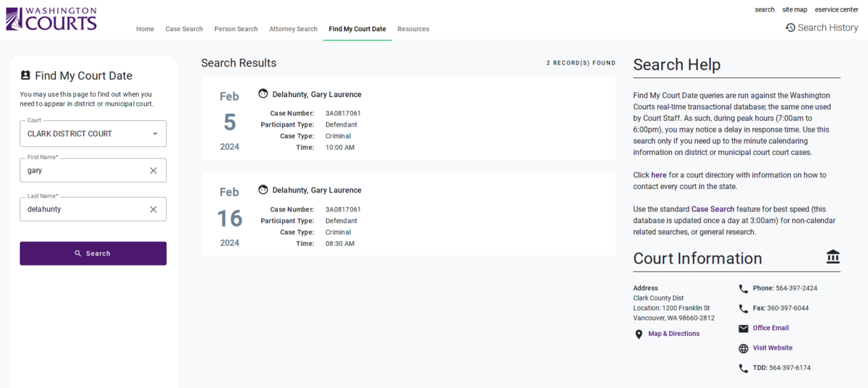The width and height of the screenshot is (868, 388).
Task: Click the envelope icon for Office Email
Action: [743, 329]
